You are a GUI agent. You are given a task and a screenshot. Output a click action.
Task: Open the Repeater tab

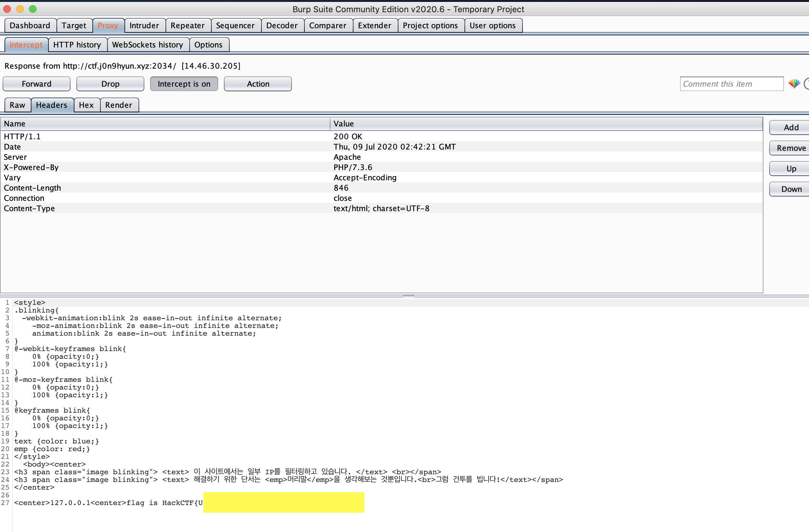pos(187,25)
